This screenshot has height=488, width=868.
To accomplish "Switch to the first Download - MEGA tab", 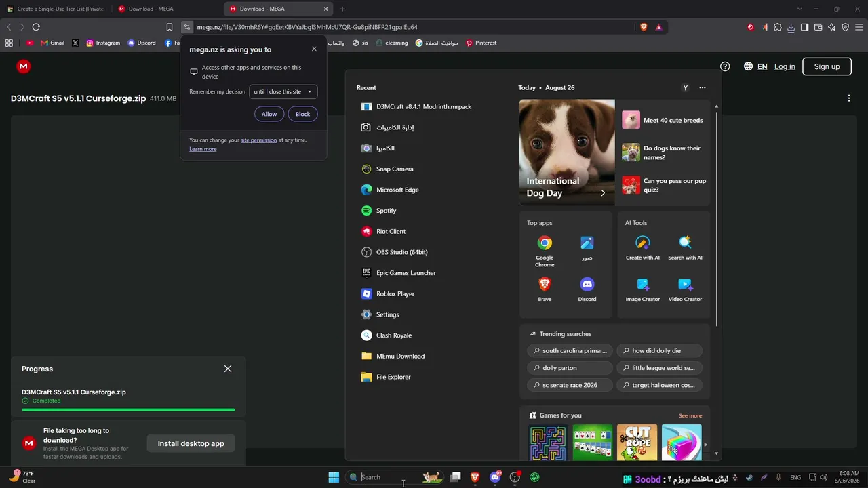I will pyautogui.click(x=166, y=9).
